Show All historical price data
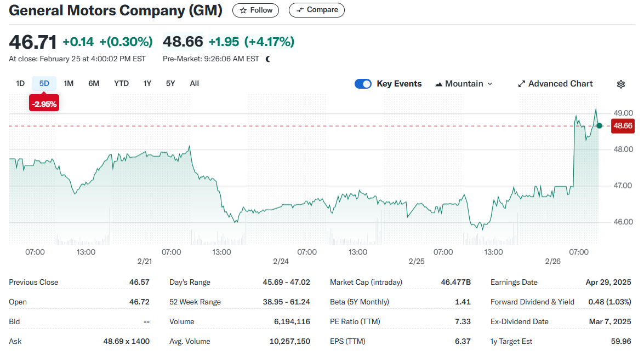 tap(194, 84)
